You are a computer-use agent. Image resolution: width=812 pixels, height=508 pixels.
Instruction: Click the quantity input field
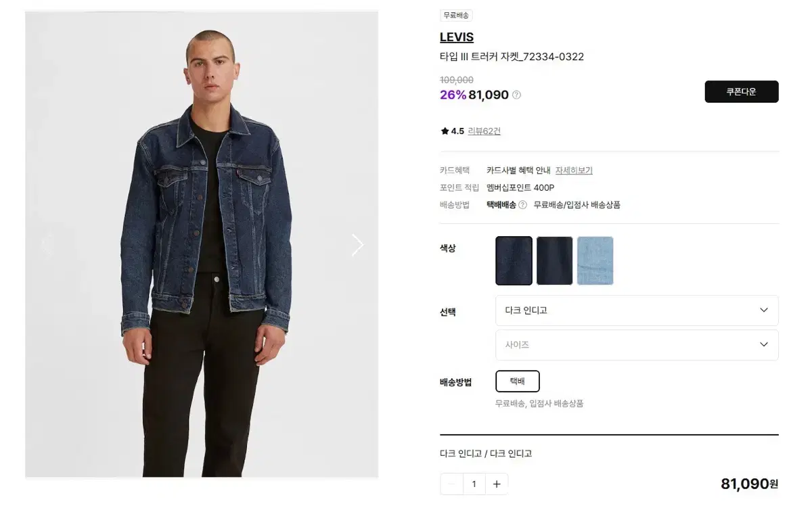click(x=474, y=484)
